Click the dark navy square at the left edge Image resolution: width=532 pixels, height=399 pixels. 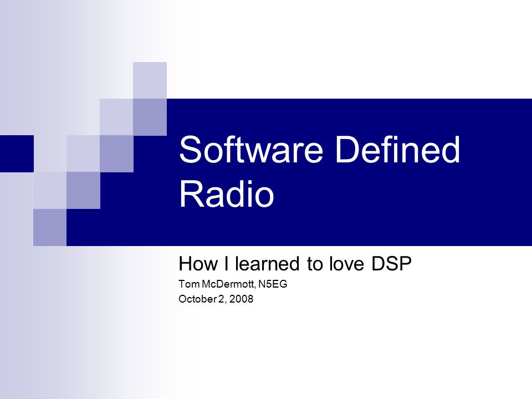pyautogui.click(x=17, y=154)
